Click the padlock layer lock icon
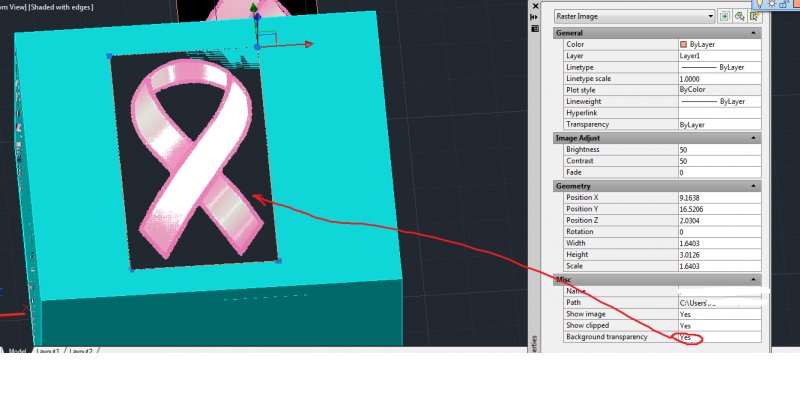Viewport: 800px width, 410px height. 784,3
